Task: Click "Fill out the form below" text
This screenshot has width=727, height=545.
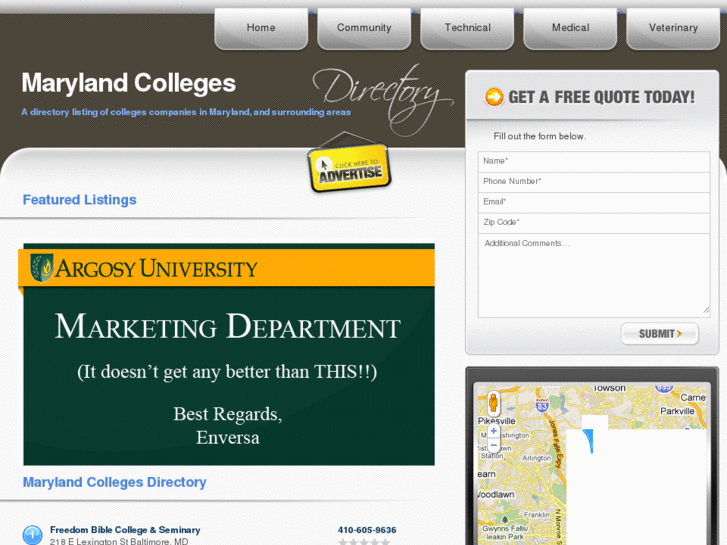Action: point(539,136)
